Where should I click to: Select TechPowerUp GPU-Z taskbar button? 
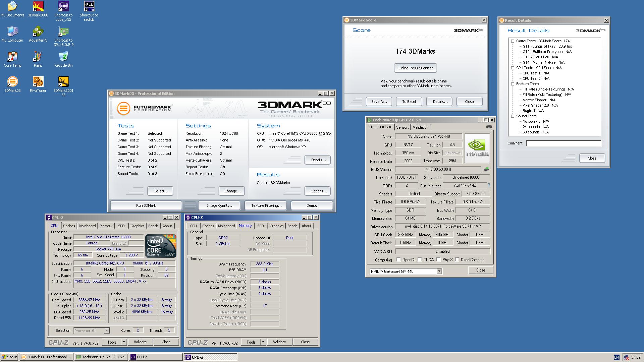tap(101, 357)
